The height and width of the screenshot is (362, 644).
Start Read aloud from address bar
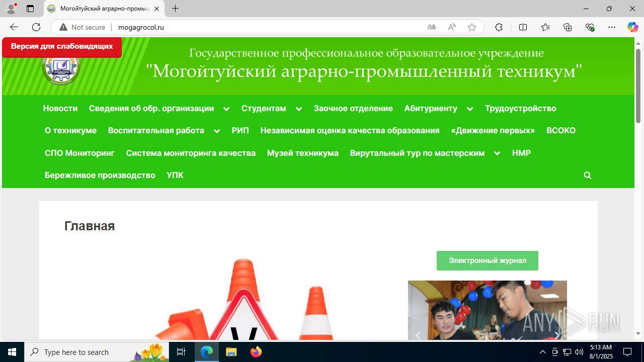(x=452, y=27)
